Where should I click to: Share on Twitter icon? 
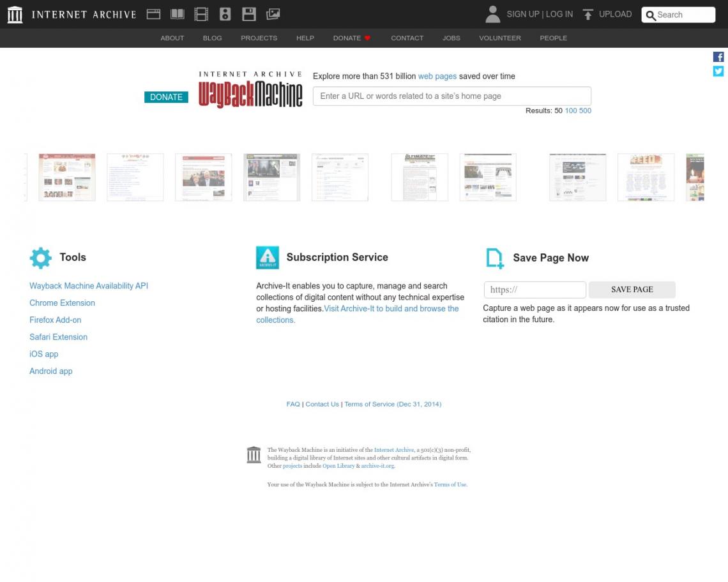pyautogui.click(x=718, y=71)
